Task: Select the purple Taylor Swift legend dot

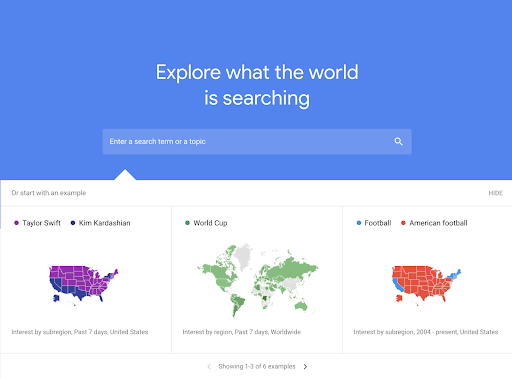Action: [16, 223]
